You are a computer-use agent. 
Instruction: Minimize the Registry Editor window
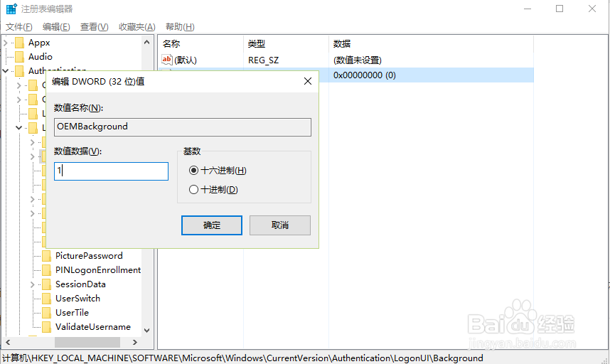(528, 9)
